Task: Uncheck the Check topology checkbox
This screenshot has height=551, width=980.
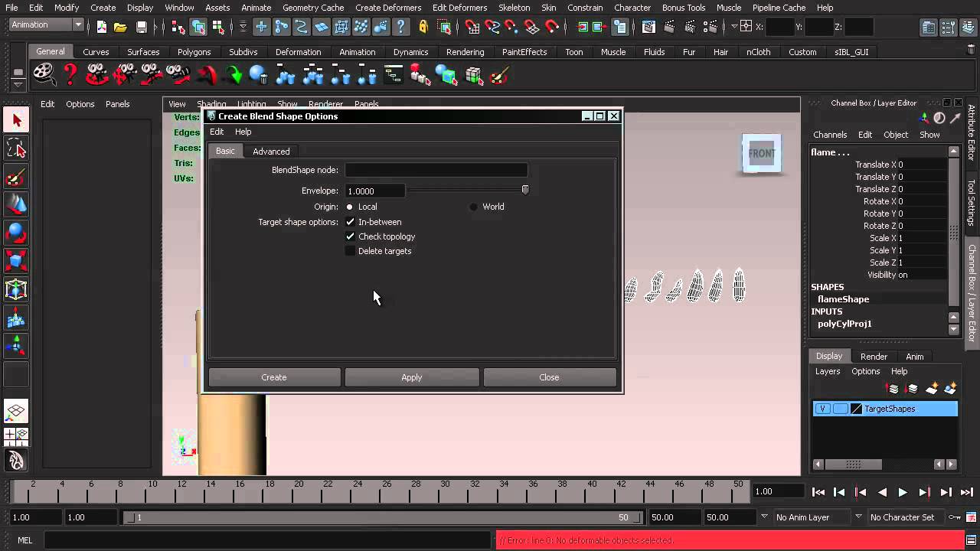Action: pyautogui.click(x=350, y=236)
